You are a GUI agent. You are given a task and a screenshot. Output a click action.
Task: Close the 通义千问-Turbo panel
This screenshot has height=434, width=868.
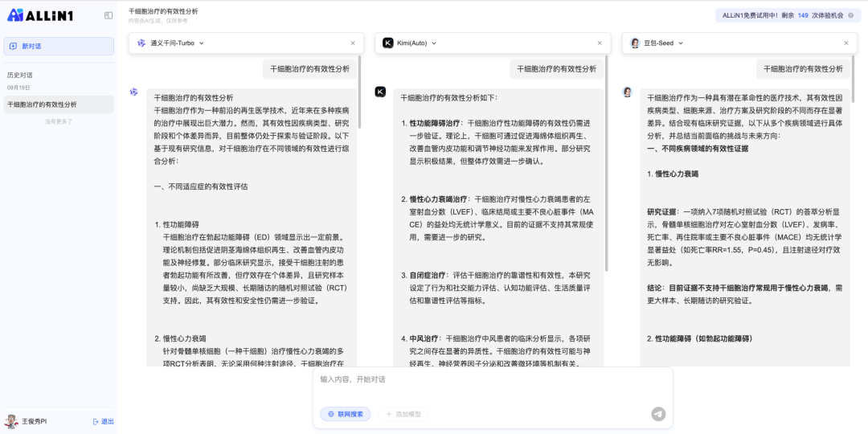(x=353, y=43)
